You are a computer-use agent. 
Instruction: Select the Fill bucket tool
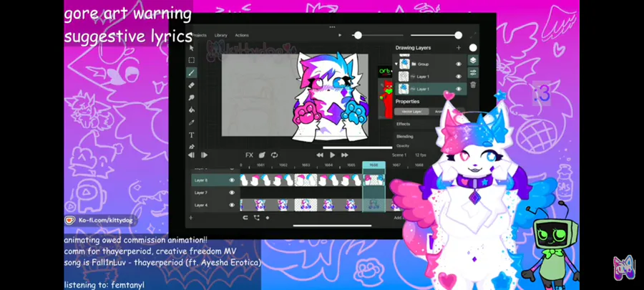click(x=191, y=110)
